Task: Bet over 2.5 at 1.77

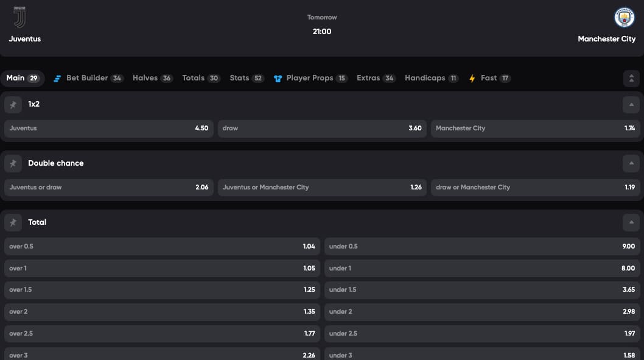Action: coord(163,333)
